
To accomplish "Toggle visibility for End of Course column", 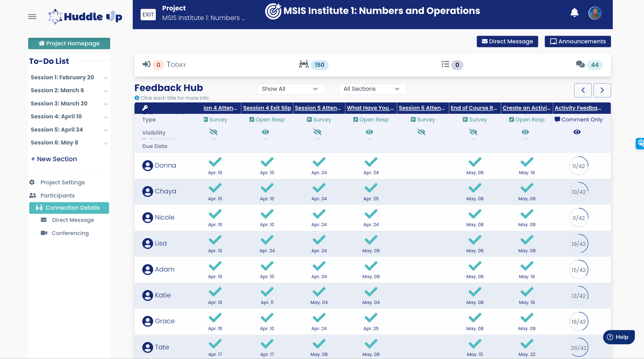I will [473, 132].
